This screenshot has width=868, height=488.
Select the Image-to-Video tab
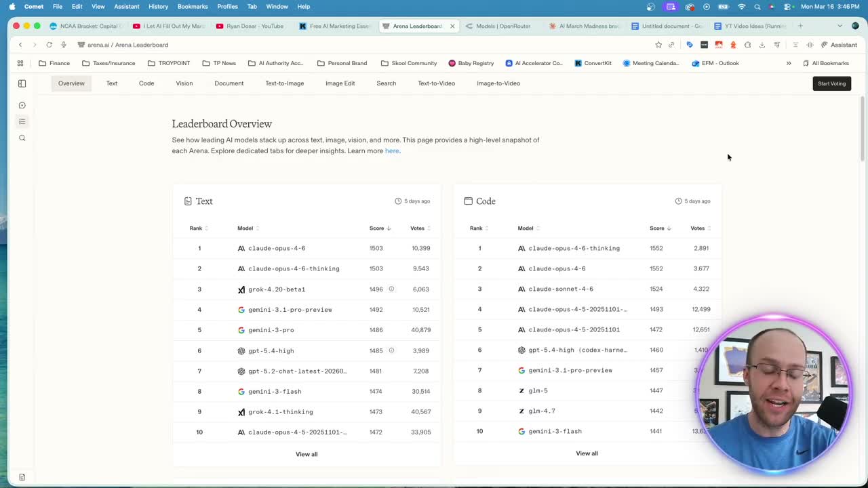coord(498,83)
